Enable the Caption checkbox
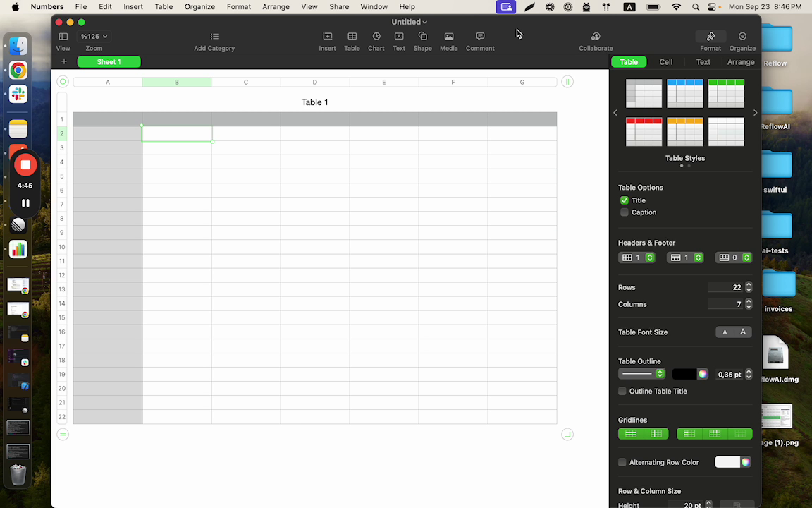 pos(625,212)
